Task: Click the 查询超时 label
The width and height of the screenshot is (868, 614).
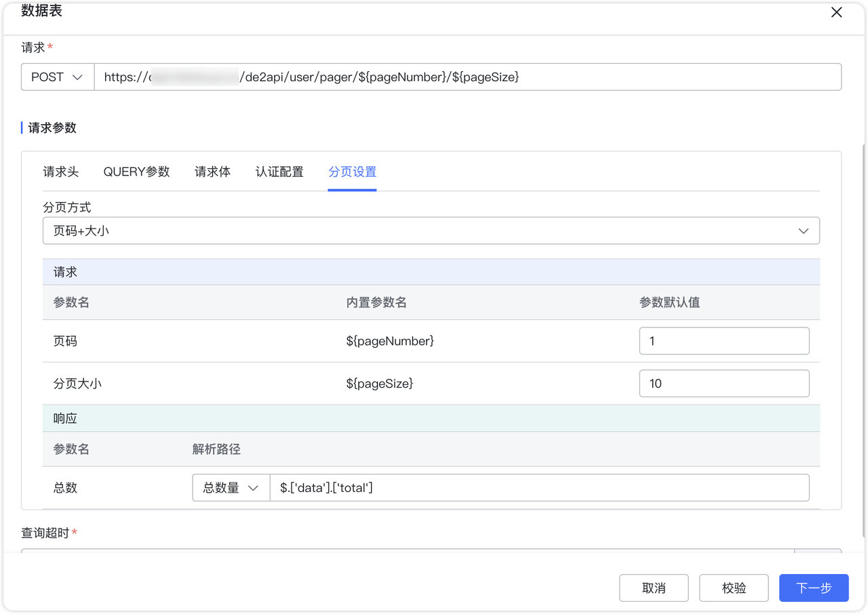Action: 45,533
